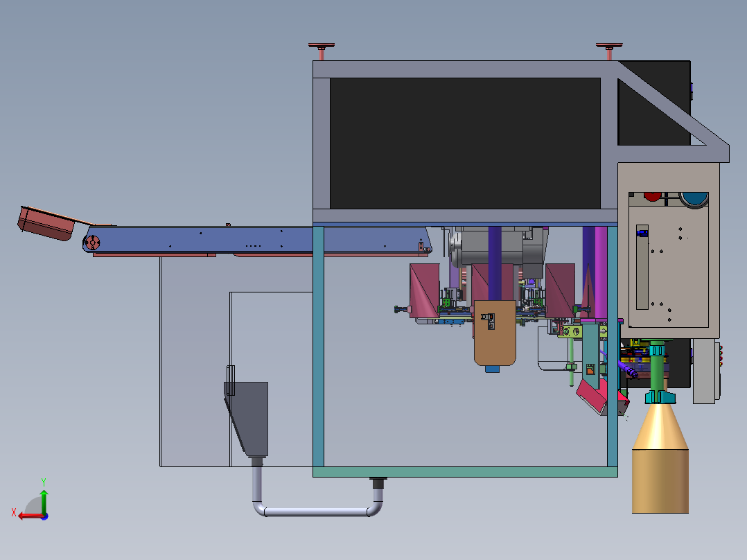
Task: Click the green Y axis of the triad
Action: pyautogui.click(x=44, y=501)
